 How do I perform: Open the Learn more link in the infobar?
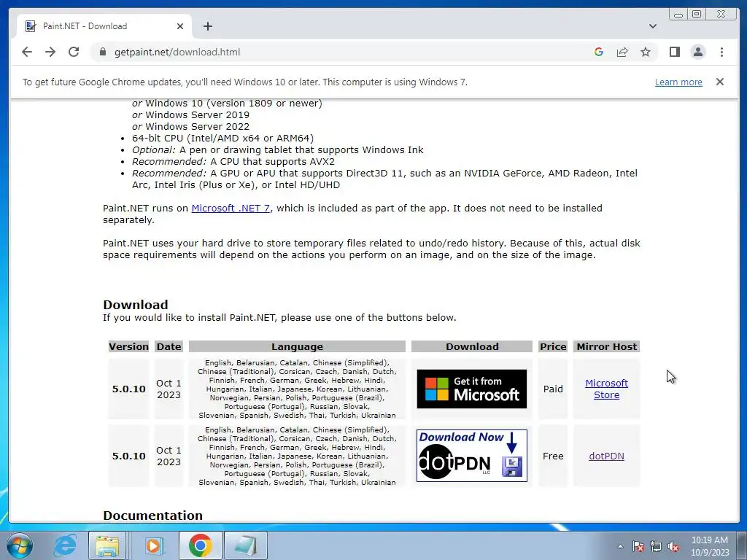coord(678,82)
